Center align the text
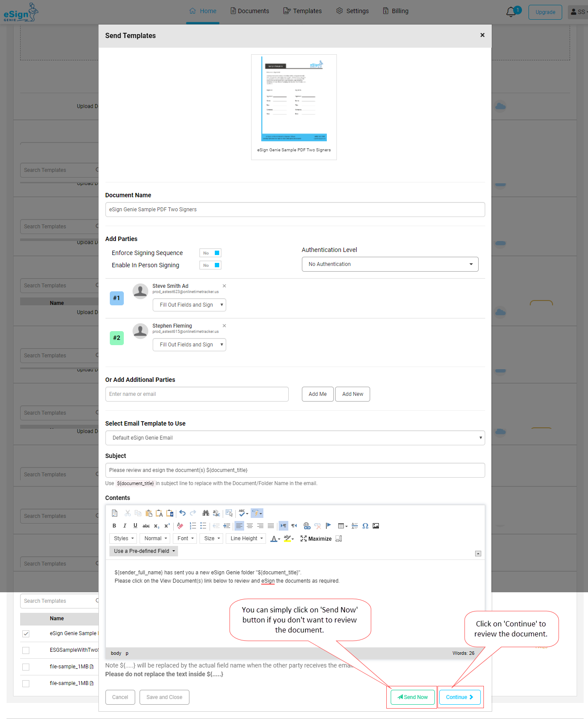 (x=250, y=526)
